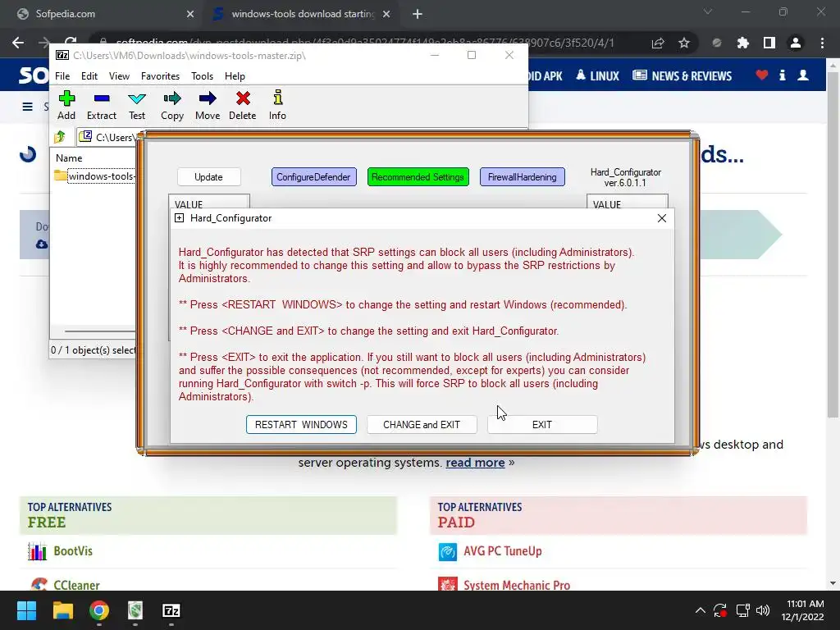Open File Explorer from the taskbar
The height and width of the screenshot is (630, 840).
(x=62, y=610)
